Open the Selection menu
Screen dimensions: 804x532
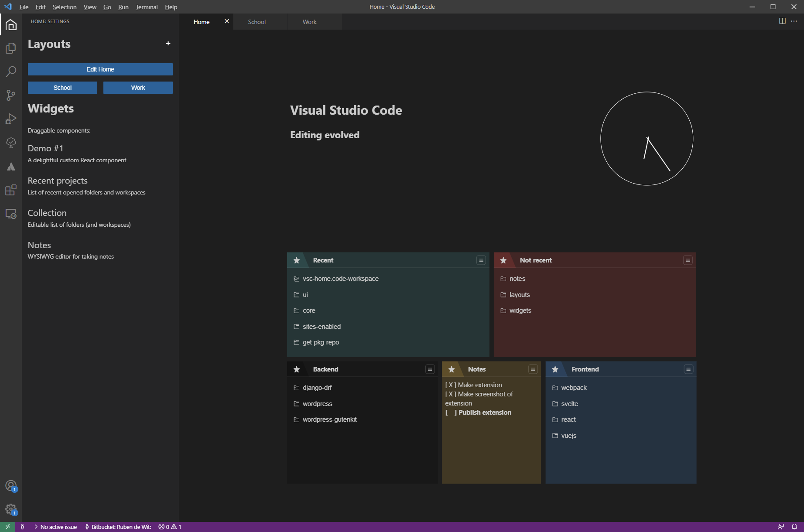point(65,7)
